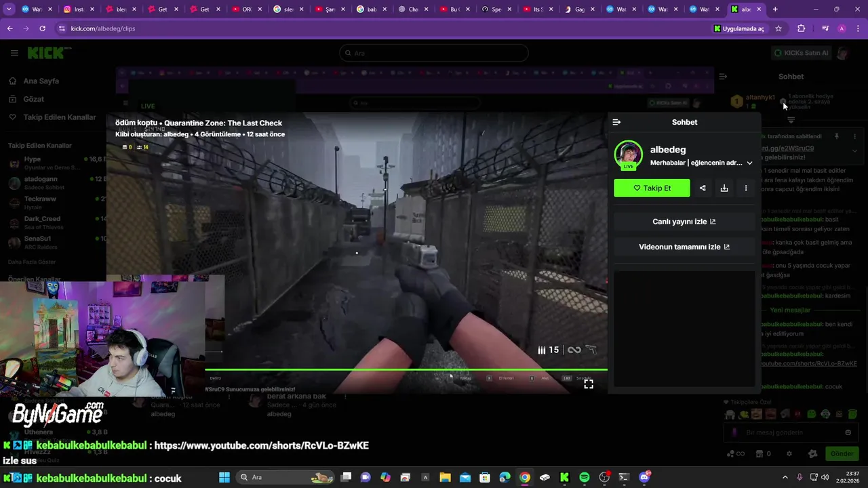Switch to the Şam YouTube tab

[330, 9]
